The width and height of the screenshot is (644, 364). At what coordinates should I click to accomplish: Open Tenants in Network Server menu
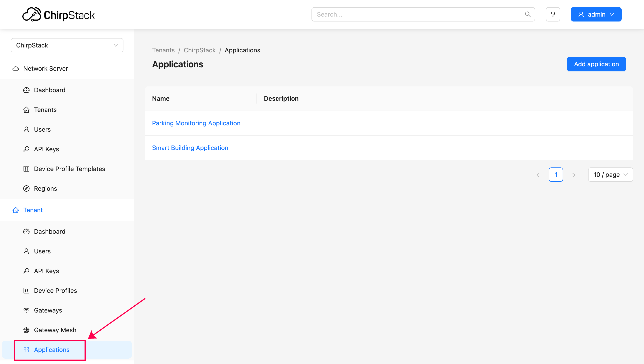(45, 110)
